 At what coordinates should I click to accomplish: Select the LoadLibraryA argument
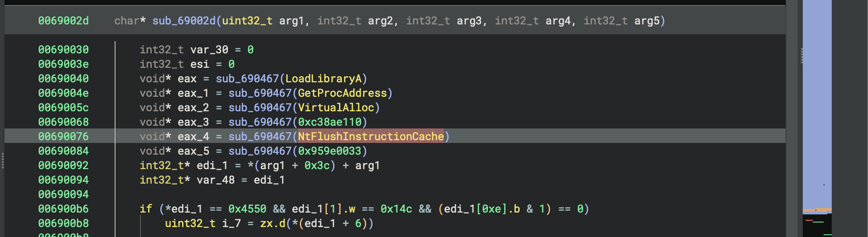click(323, 79)
